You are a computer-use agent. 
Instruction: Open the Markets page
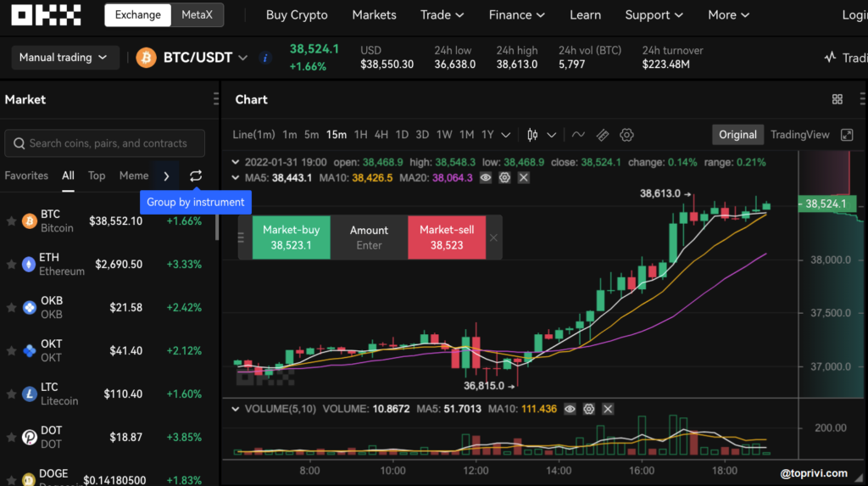coord(374,15)
